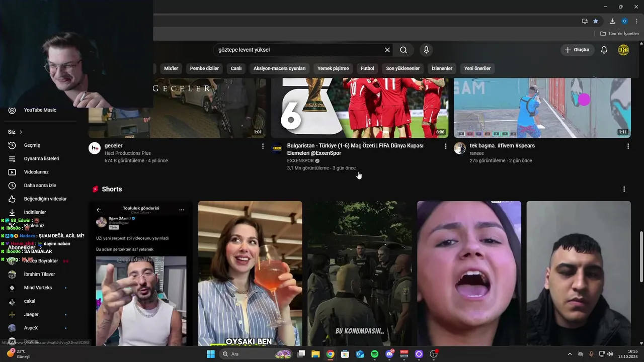
Task: Open Discord from the taskbar
Action: (389, 354)
